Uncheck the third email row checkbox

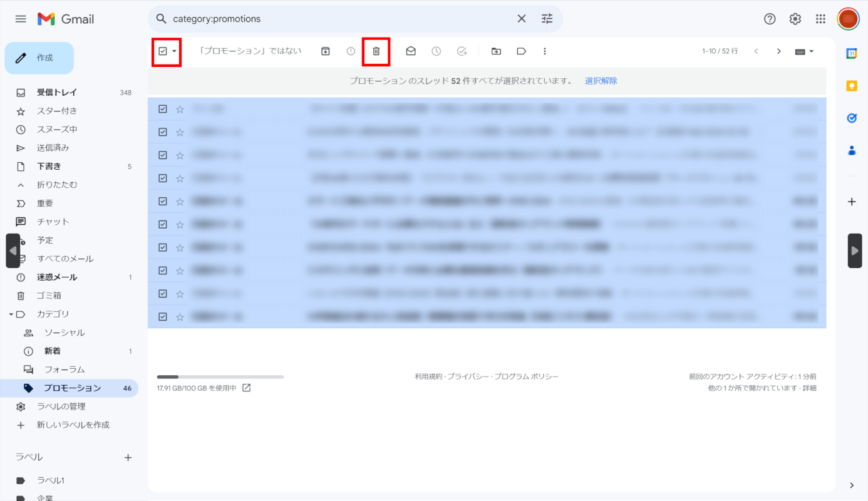[x=163, y=155]
